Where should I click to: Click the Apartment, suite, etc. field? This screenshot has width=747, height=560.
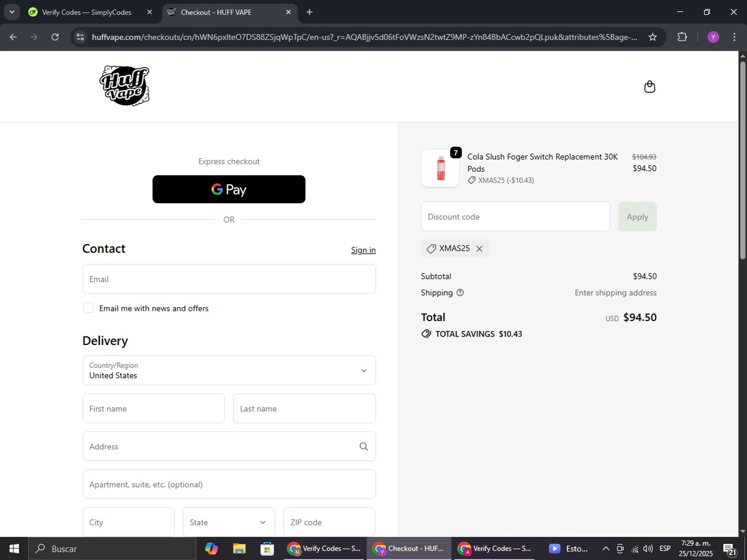pyautogui.click(x=229, y=484)
